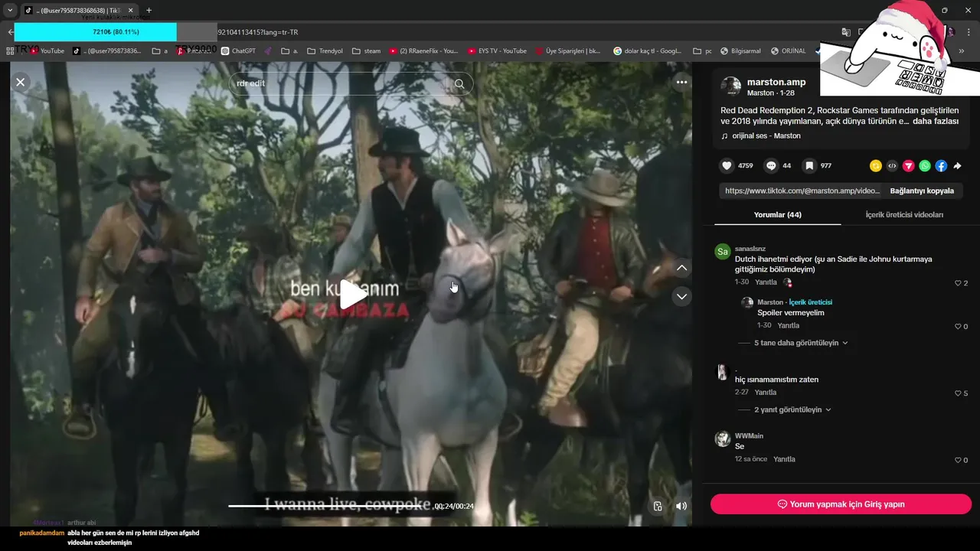Expand '2 yanıt görüntüleyin' replies
This screenshot has width=980, height=551.
(792, 409)
